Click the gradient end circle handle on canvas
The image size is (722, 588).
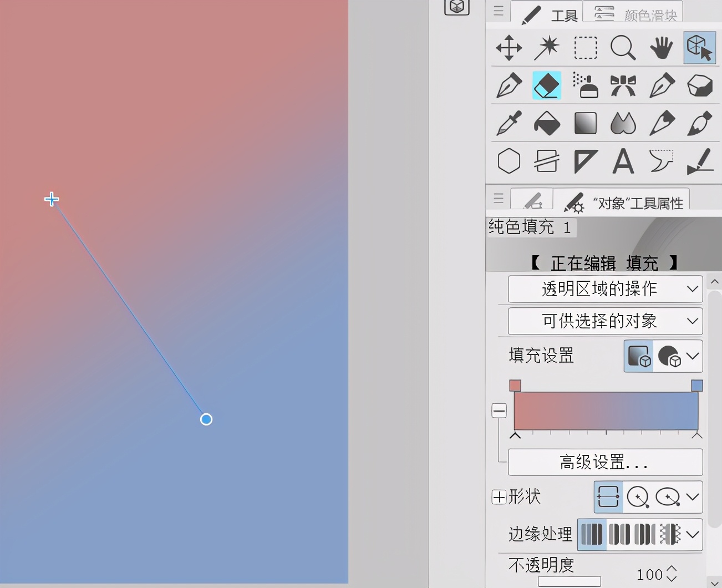tap(206, 419)
